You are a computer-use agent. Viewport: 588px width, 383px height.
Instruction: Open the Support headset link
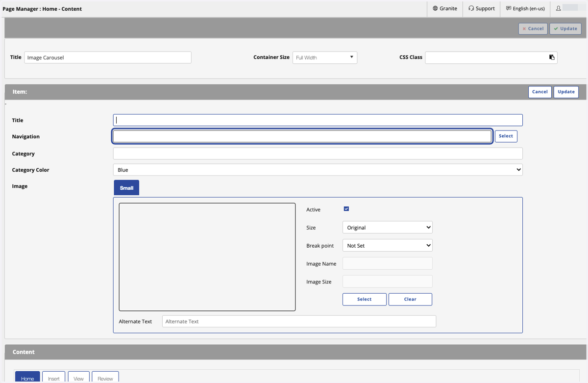pyautogui.click(x=482, y=8)
